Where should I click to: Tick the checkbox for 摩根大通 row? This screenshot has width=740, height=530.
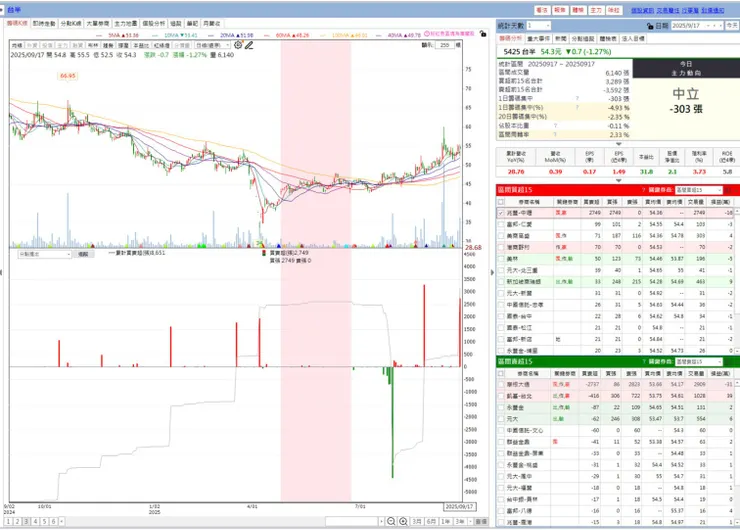[501, 385]
